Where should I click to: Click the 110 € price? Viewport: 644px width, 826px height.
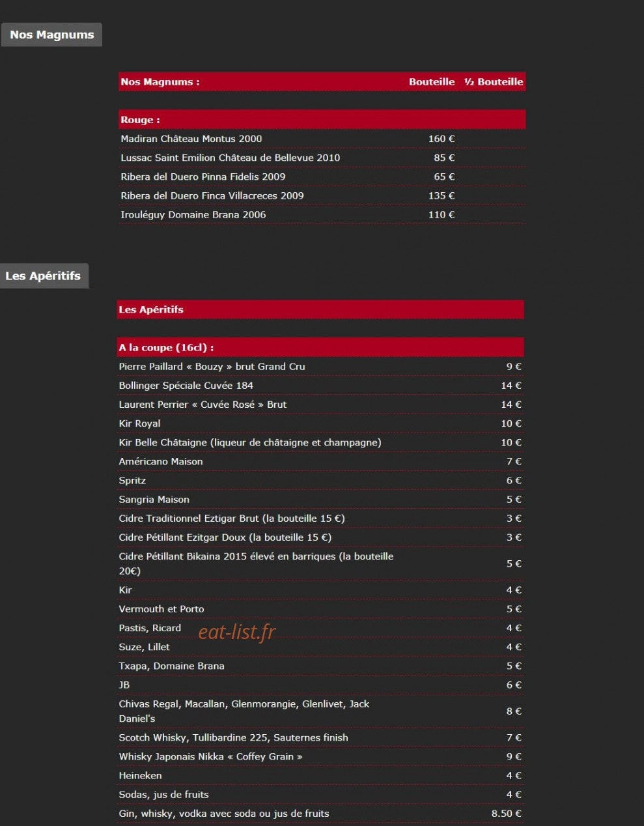coord(441,214)
